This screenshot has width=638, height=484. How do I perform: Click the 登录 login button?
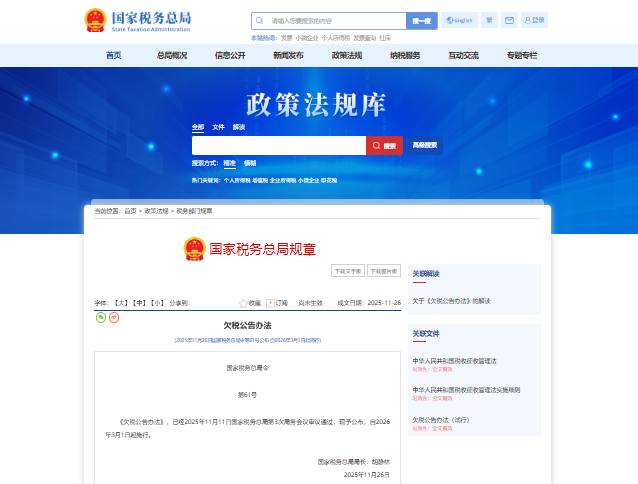tap(534, 20)
